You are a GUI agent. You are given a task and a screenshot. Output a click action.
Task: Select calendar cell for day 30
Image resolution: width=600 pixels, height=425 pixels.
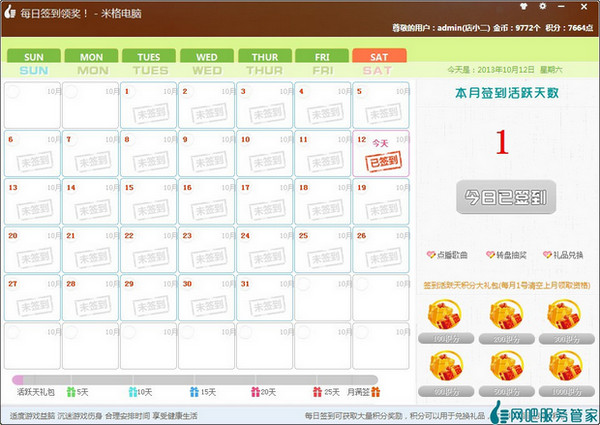pyautogui.click(x=206, y=298)
